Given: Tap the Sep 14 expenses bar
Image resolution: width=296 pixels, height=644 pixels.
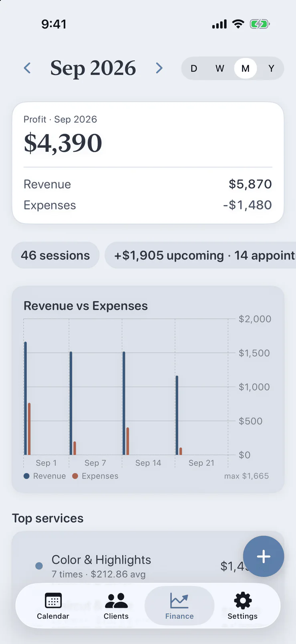Looking at the screenshot, I should [128, 441].
